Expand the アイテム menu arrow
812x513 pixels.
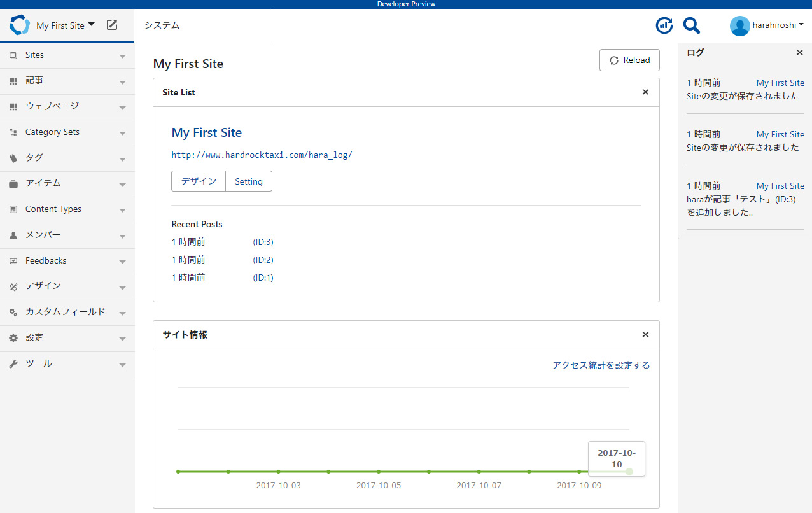click(123, 185)
